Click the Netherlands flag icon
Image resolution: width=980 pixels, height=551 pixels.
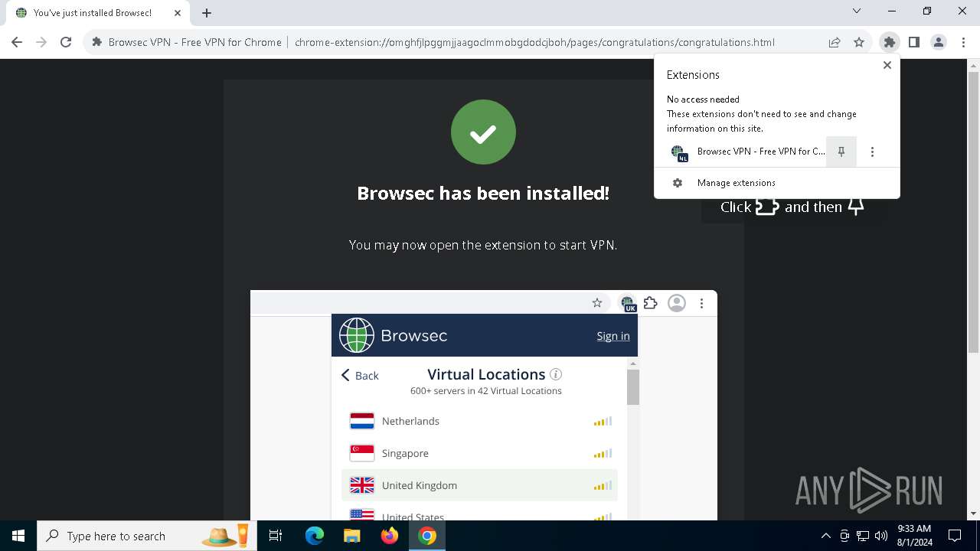(362, 421)
